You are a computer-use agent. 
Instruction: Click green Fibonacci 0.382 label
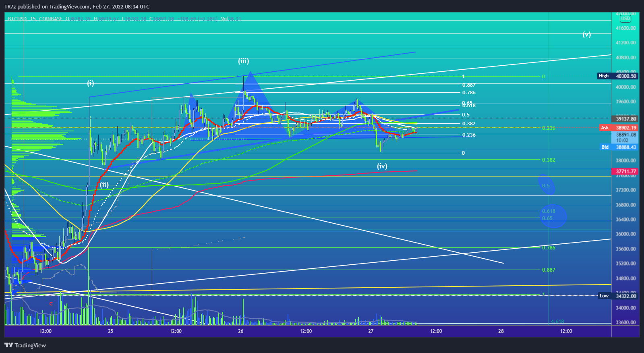coord(549,160)
